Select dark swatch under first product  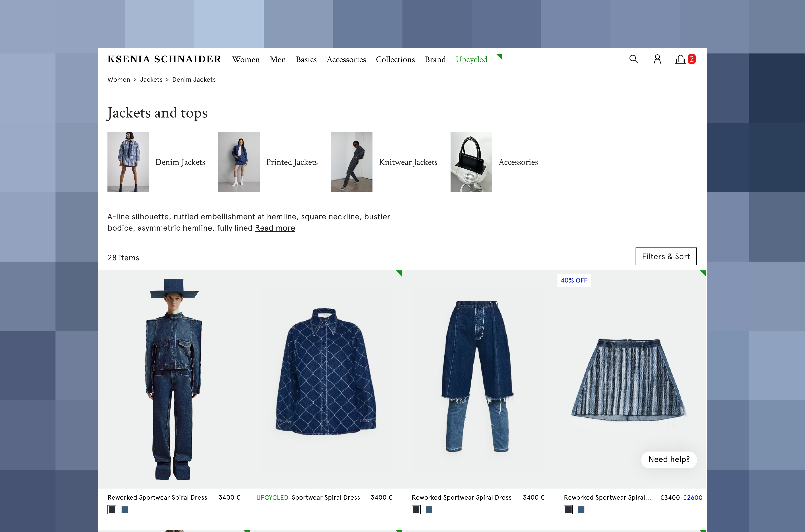coord(112,509)
